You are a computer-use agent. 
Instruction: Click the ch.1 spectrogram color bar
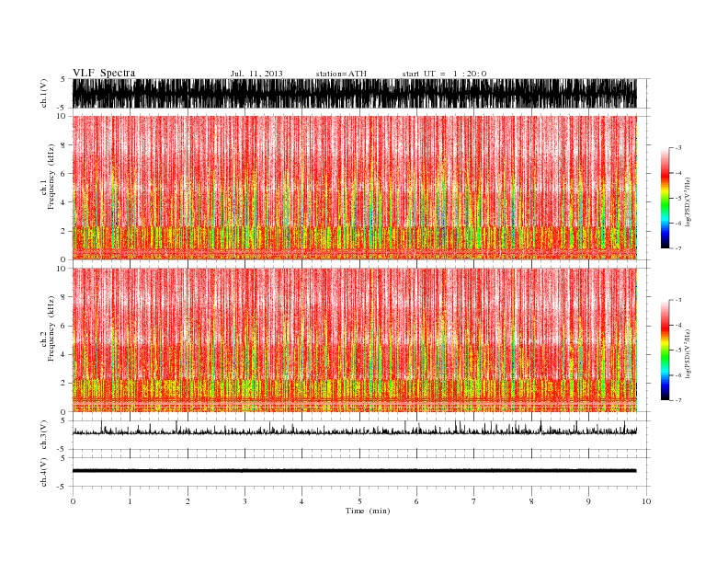[665, 198]
